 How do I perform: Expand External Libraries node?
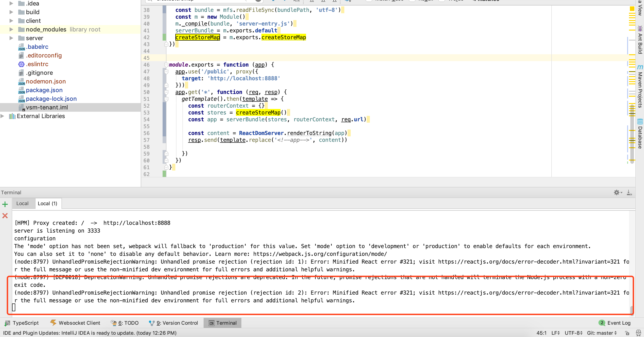click(2, 116)
